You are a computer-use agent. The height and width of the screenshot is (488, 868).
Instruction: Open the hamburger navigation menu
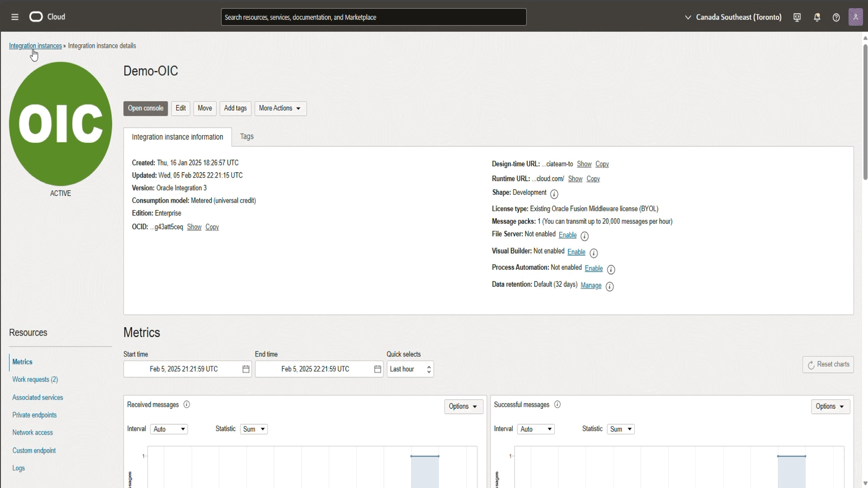click(15, 17)
